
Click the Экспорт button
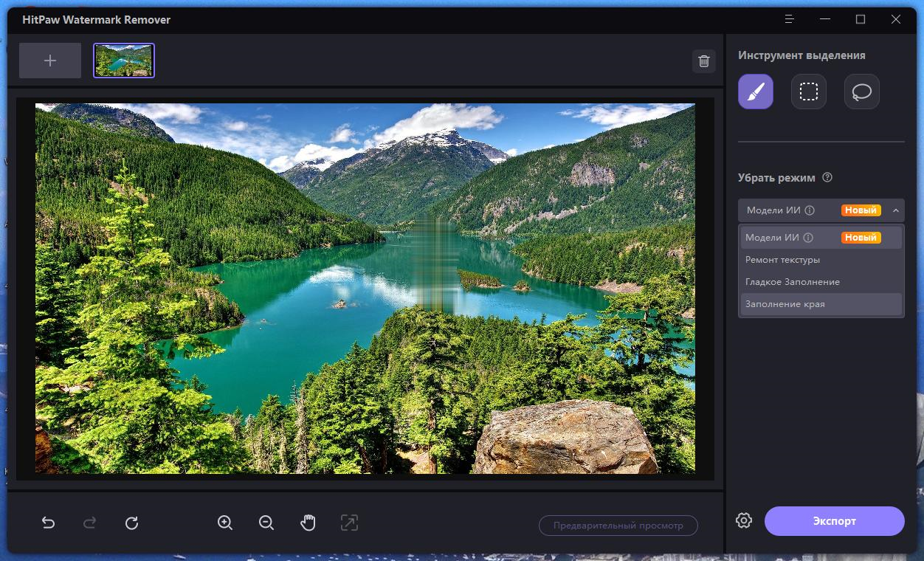pyautogui.click(x=835, y=521)
